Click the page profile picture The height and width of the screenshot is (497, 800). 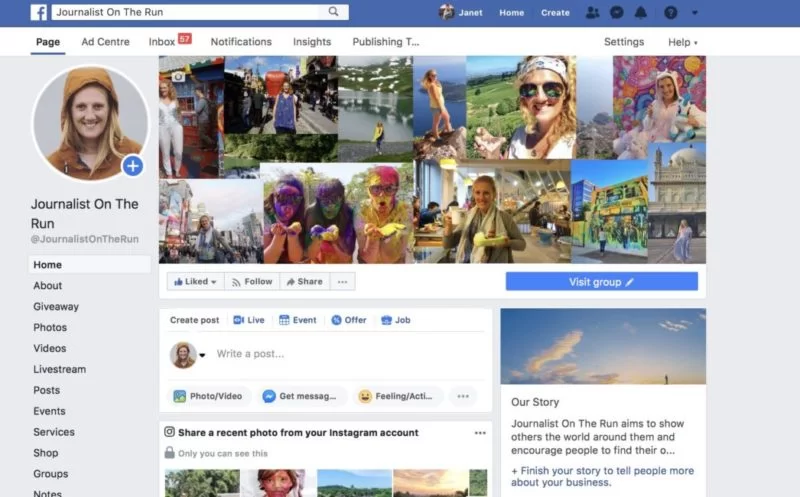click(x=90, y=123)
